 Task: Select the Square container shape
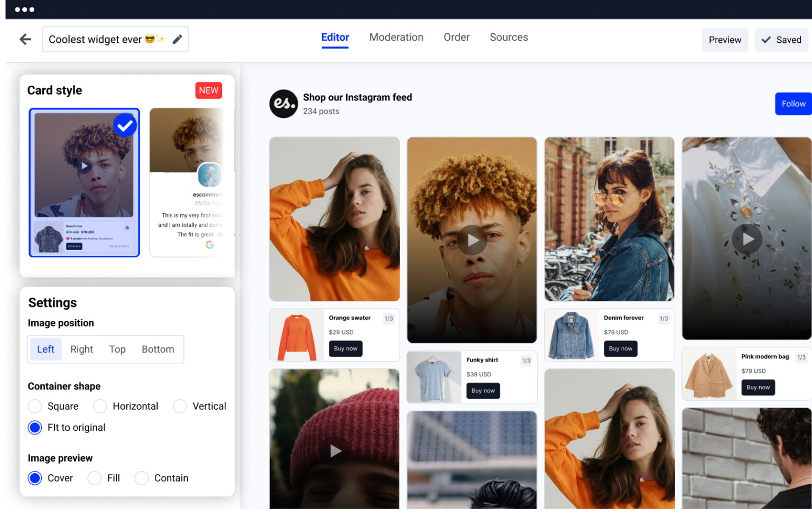35,406
